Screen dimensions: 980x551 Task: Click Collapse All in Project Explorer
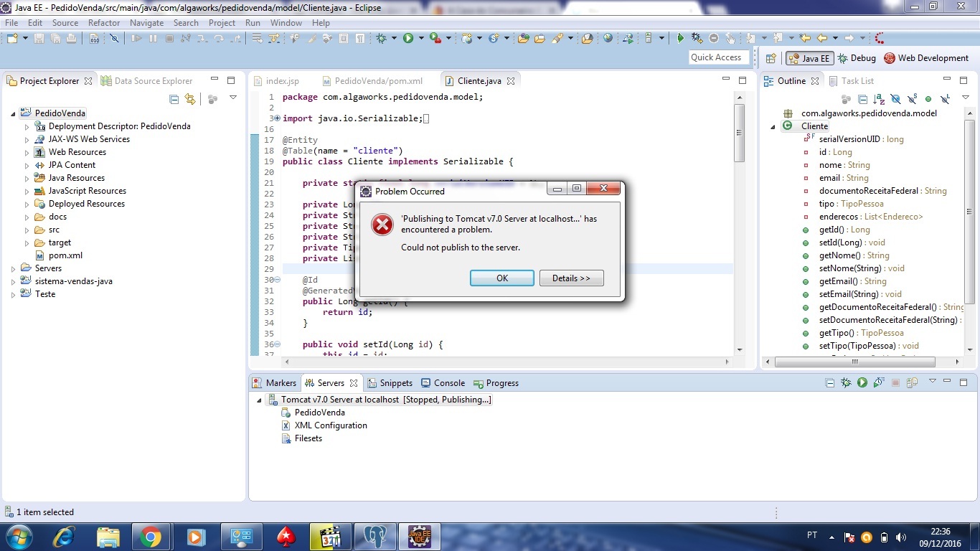pyautogui.click(x=174, y=99)
